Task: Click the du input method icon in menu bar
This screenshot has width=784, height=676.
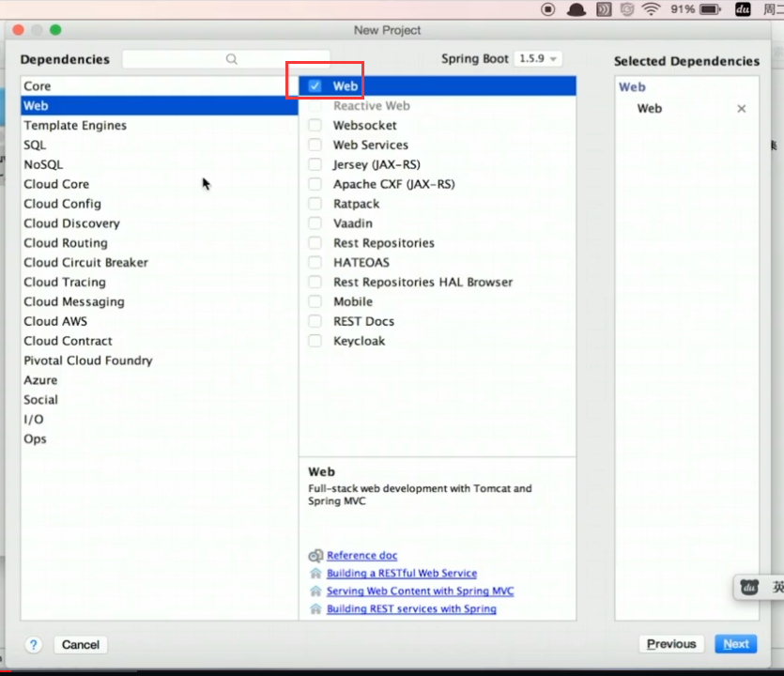Action: [x=743, y=9]
